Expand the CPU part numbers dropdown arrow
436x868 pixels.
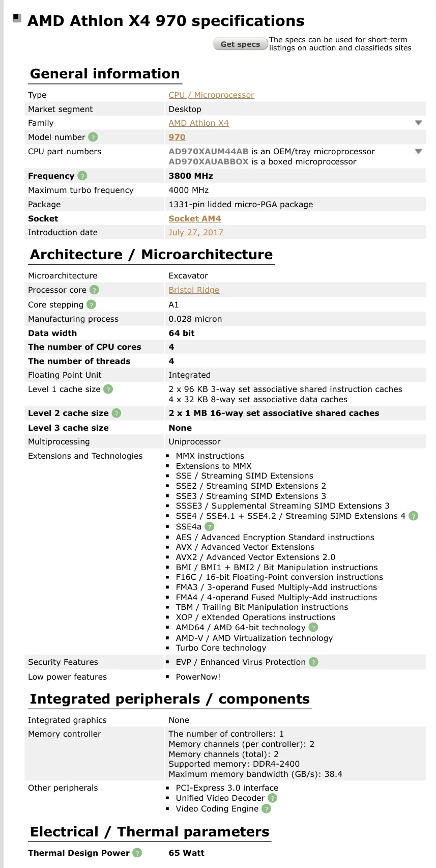418,151
